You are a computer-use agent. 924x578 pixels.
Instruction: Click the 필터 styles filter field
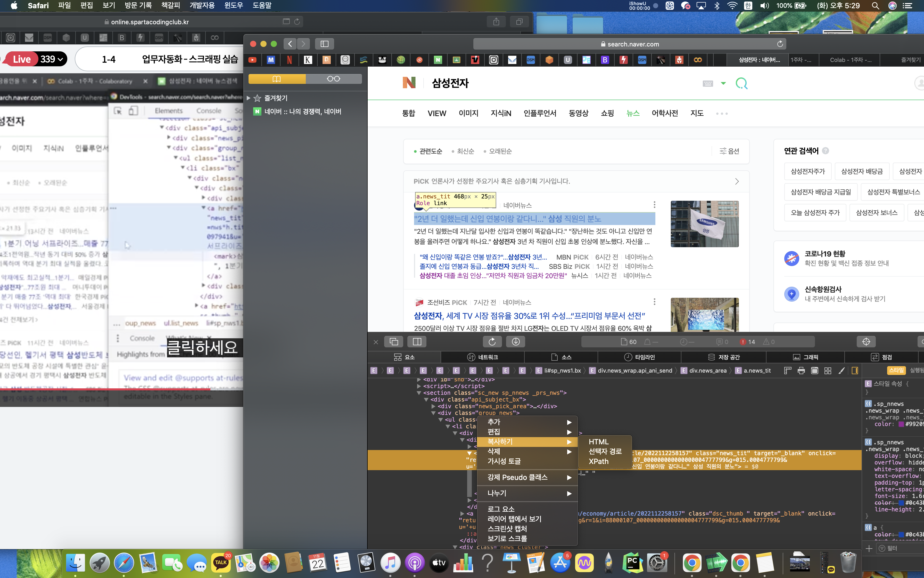(901, 549)
